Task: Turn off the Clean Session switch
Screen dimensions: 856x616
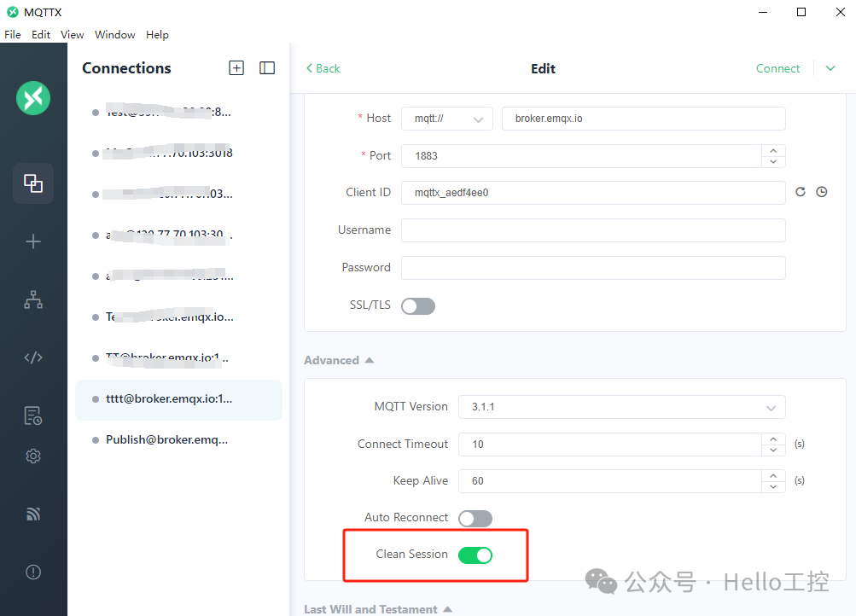Action: (x=475, y=555)
